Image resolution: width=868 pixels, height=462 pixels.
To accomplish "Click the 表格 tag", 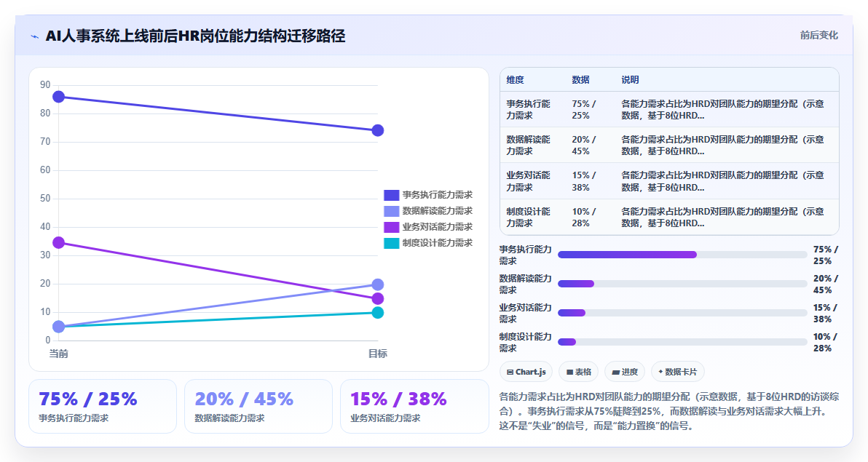I will pyautogui.click(x=578, y=372).
